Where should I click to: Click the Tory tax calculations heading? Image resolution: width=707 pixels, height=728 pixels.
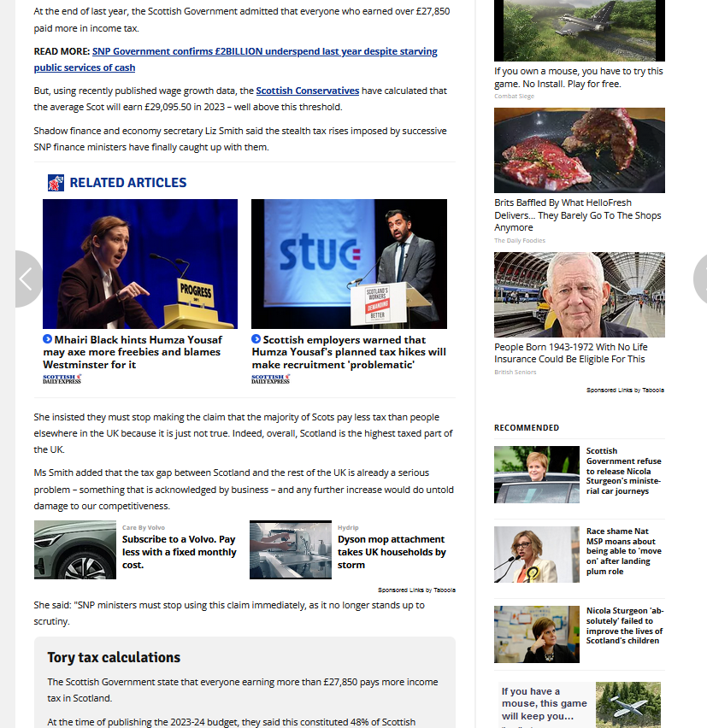tap(114, 657)
